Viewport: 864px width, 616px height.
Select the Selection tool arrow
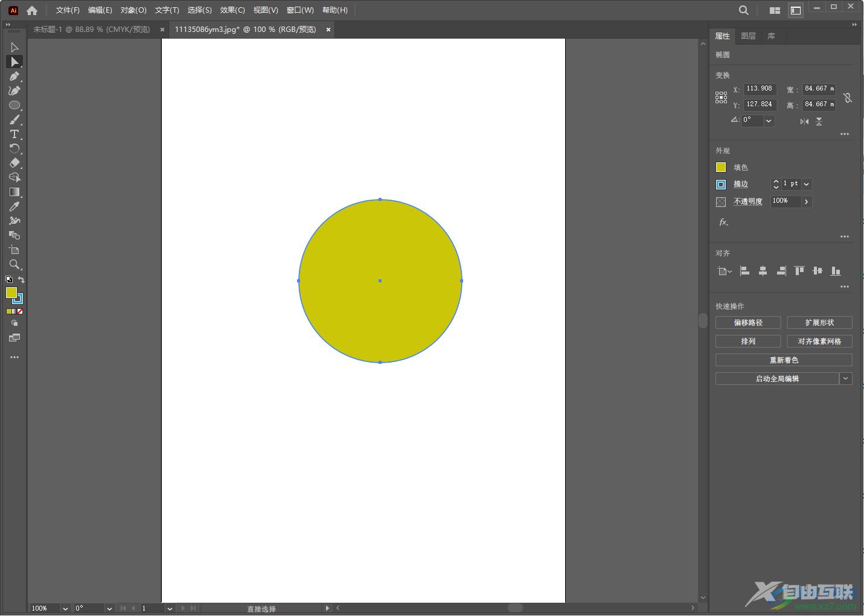click(14, 47)
